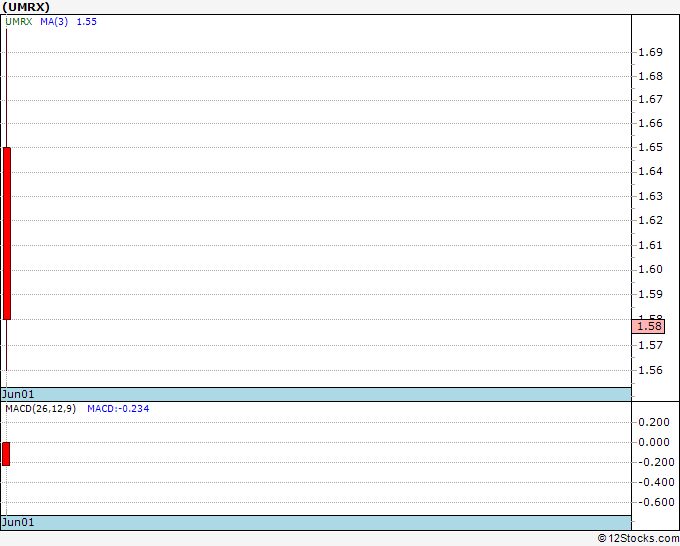
Task: Select the MA(3) indicator label
Action: (54, 22)
